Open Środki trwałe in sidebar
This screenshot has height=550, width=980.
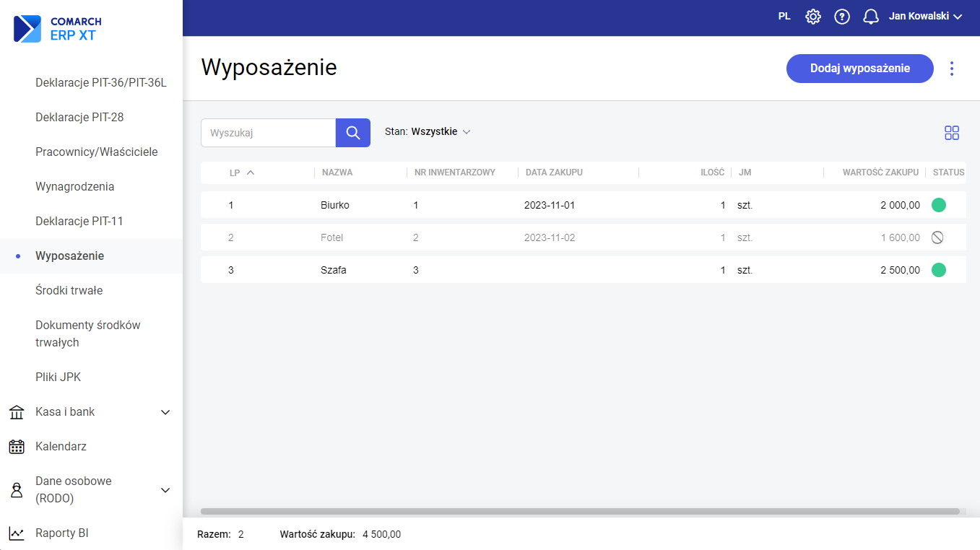69,291
